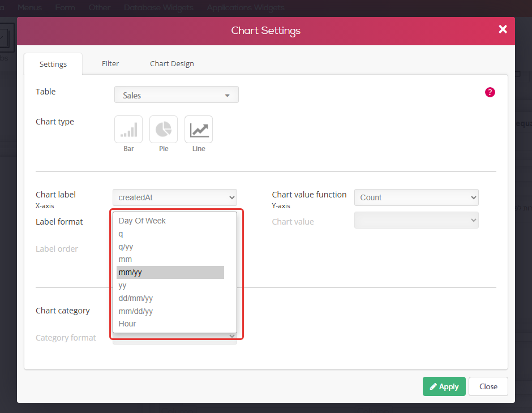Select the Settings tab
532x413 pixels.
click(x=53, y=64)
